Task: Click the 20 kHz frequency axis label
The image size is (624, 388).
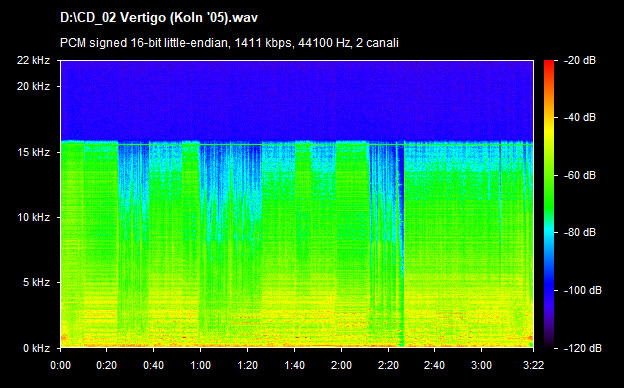Action: tap(33, 86)
